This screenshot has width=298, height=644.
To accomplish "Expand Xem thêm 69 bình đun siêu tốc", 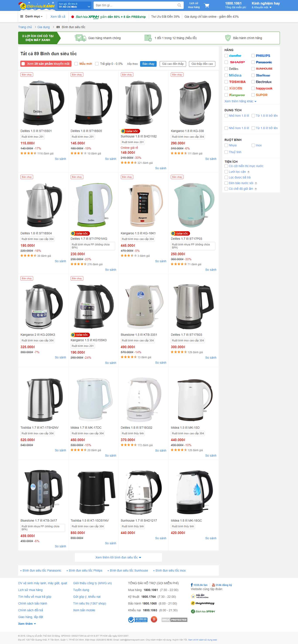I will 118,557.
